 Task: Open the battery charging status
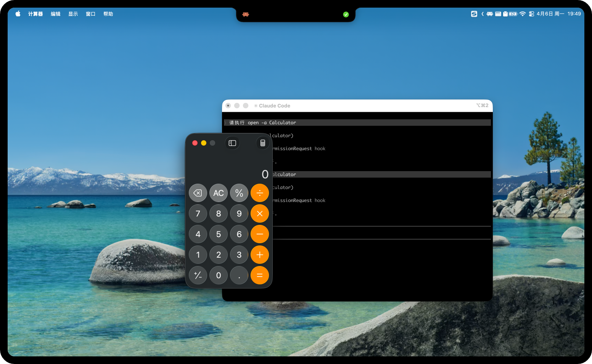coord(513,14)
